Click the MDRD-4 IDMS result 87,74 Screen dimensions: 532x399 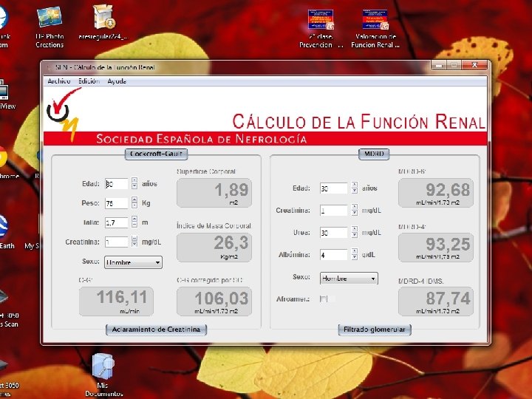436,301
